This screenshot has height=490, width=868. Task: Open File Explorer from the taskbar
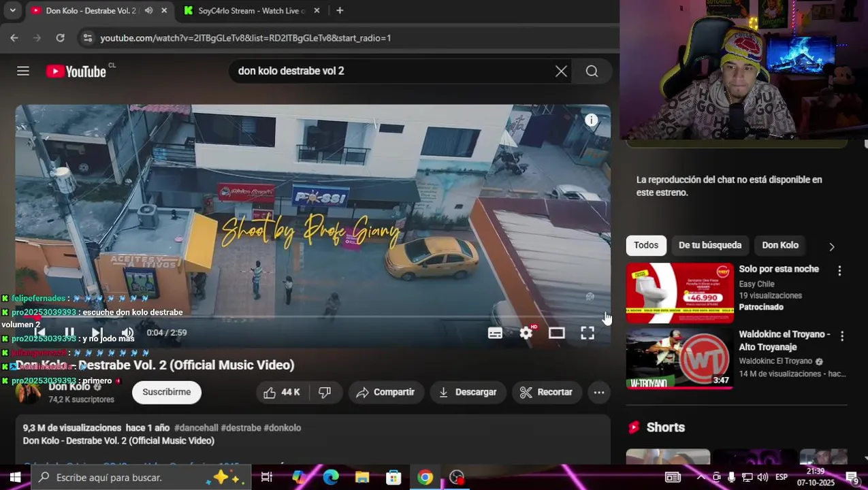point(362,478)
